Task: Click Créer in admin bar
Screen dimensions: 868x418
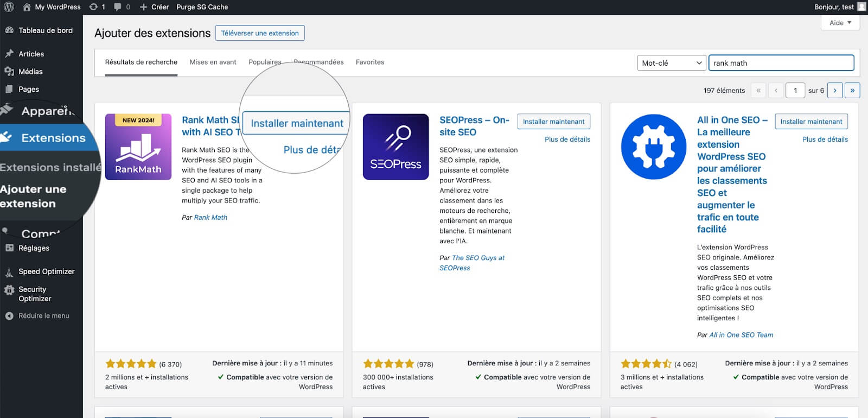Action: 160,7
